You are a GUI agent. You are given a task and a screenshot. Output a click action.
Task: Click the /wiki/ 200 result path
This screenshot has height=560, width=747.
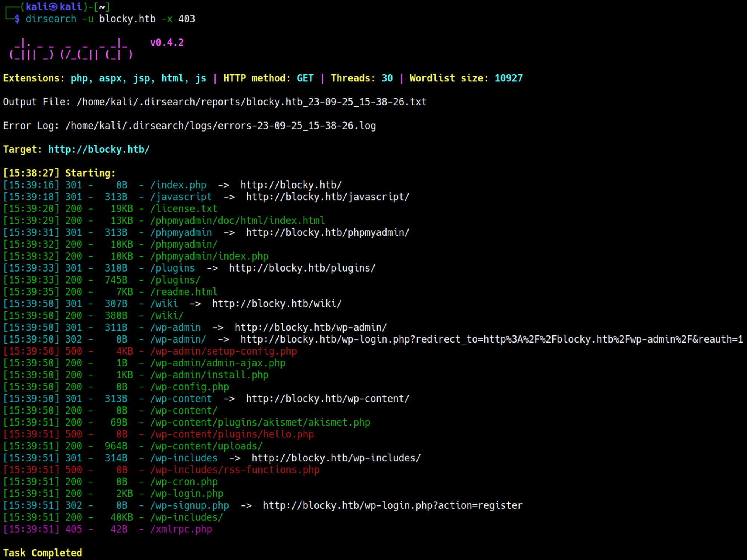[167, 316]
